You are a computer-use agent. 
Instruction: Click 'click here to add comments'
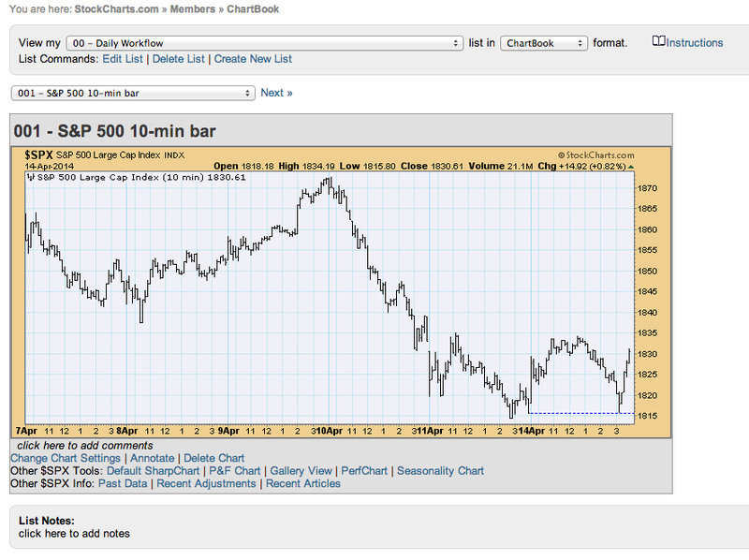click(x=85, y=446)
